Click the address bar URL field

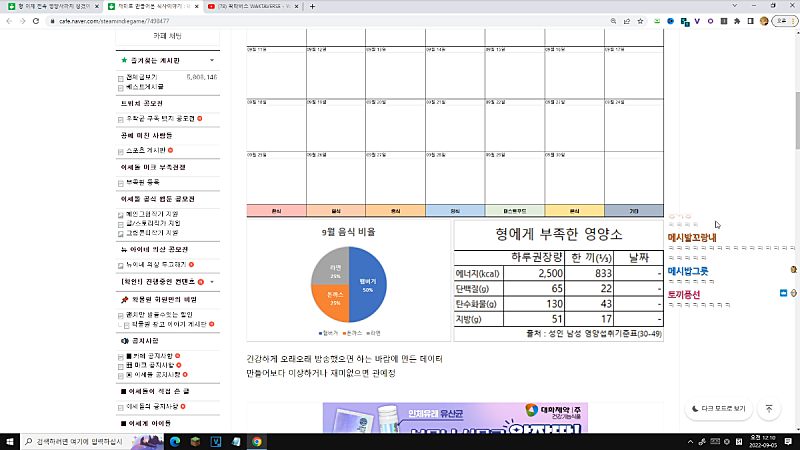coord(327,21)
